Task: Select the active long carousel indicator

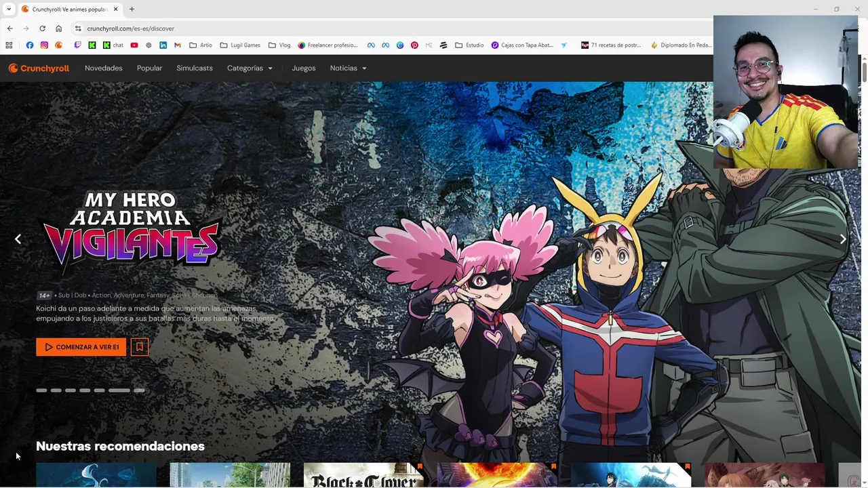Action: coord(119,390)
